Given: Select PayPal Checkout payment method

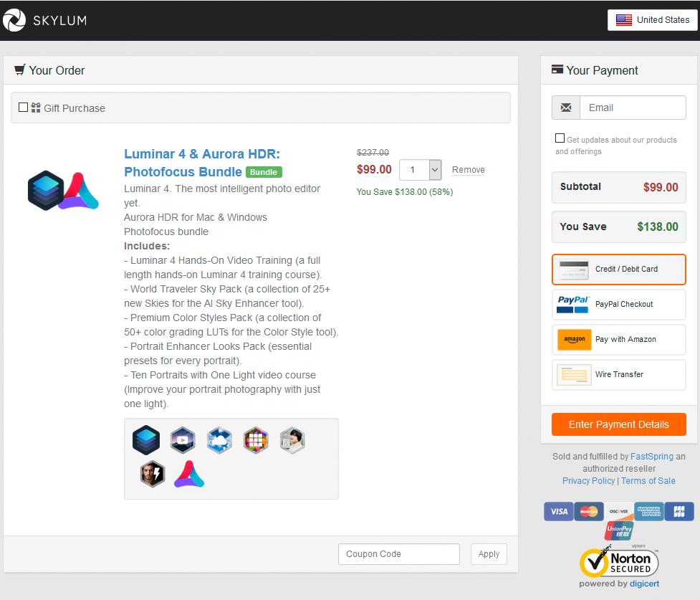Looking at the screenshot, I should pyautogui.click(x=619, y=304).
